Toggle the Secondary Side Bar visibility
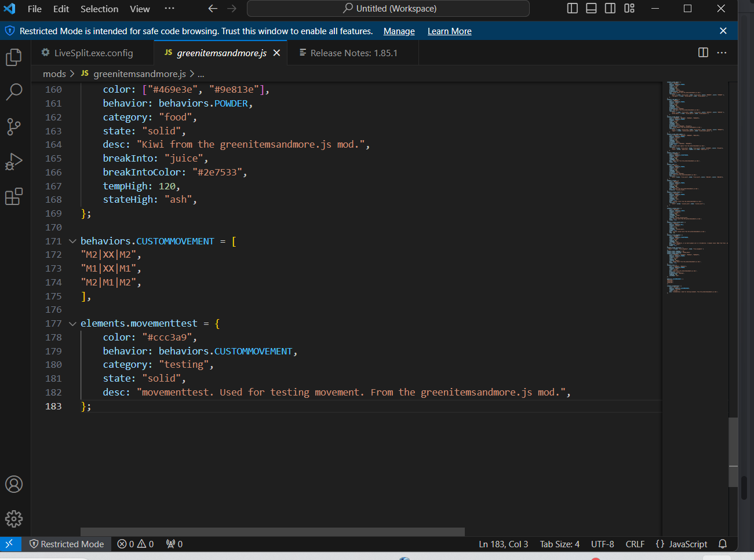754x560 pixels. 610,8
